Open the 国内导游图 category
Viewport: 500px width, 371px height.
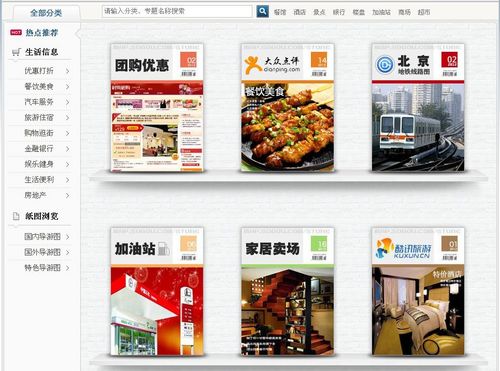tap(42, 237)
